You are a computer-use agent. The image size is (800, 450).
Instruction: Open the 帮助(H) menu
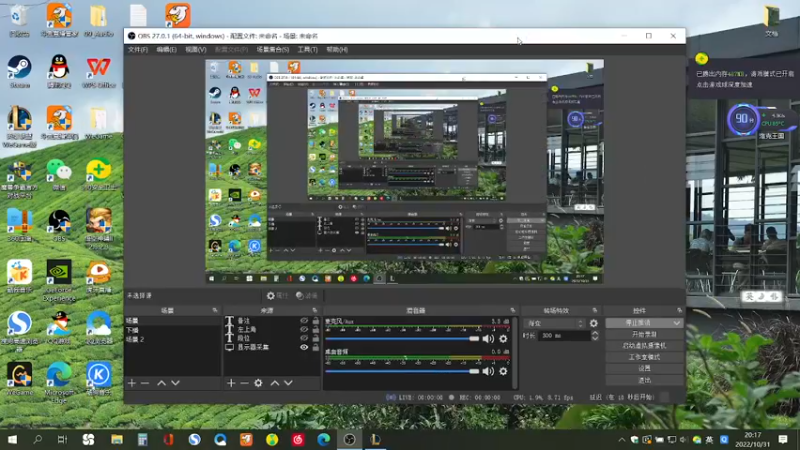point(337,49)
